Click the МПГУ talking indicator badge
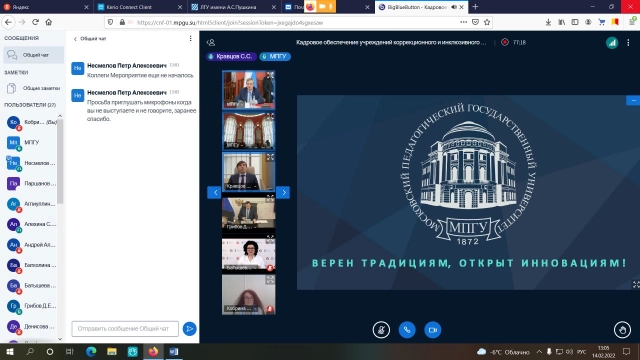 (275, 56)
